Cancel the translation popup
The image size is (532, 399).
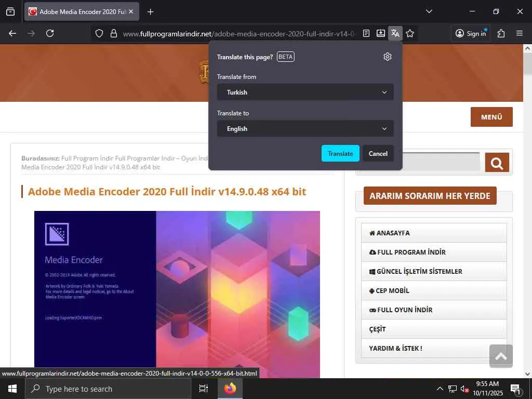378,153
